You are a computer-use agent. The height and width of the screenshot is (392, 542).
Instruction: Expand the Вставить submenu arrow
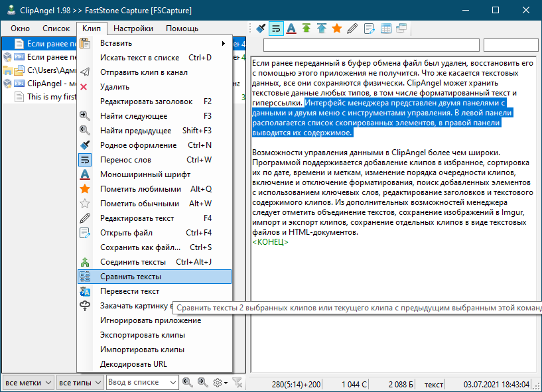point(224,43)
